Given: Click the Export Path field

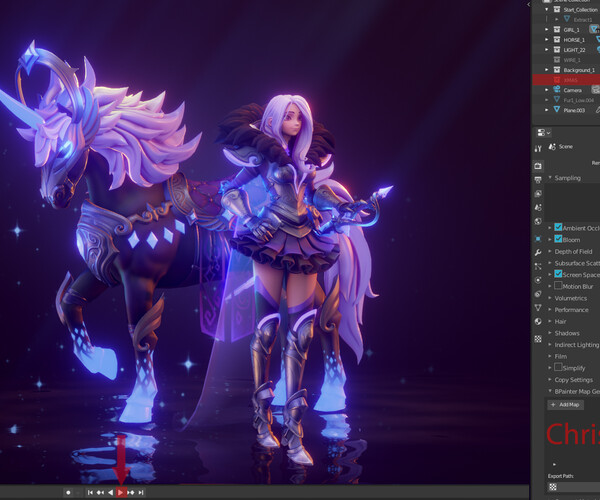Looking at the screenshot, I should pos(574,487).
